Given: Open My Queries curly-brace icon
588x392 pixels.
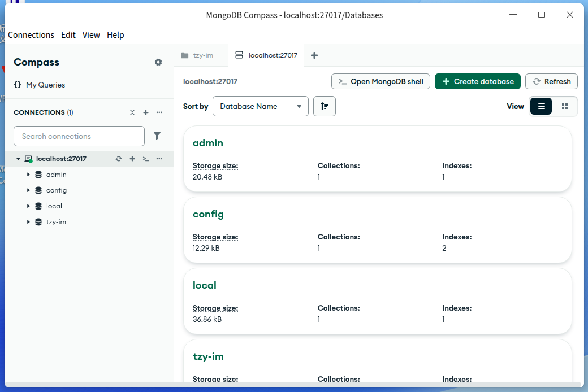Looking at the screenshot, I should click(x=18, y=85).
